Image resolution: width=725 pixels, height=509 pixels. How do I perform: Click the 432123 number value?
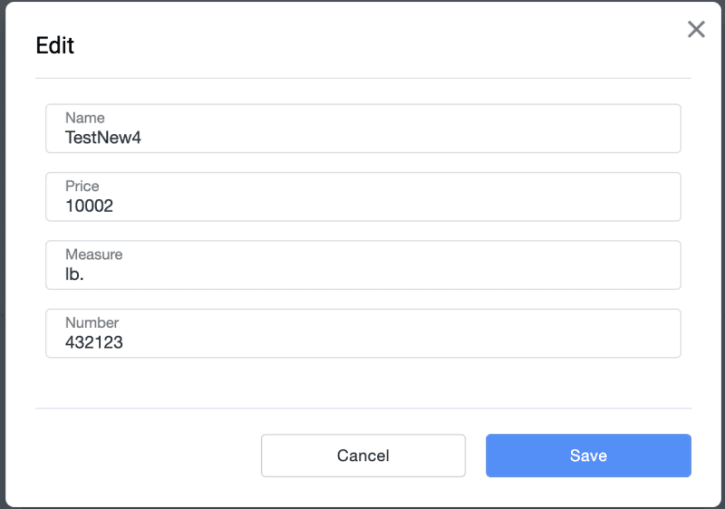(94, 342)
